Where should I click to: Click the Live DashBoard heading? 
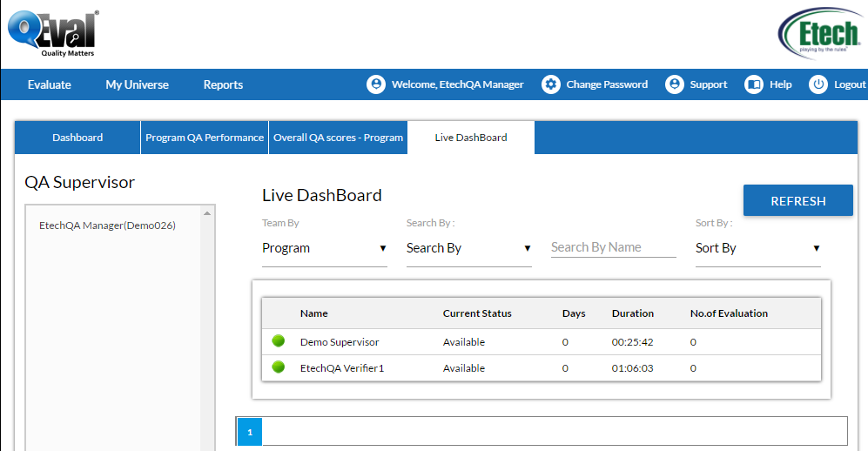321,195
